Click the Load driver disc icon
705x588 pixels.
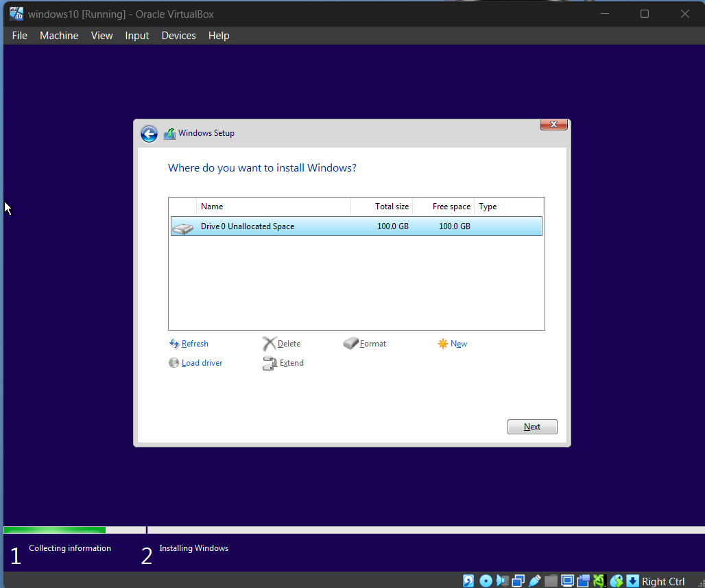[x=174, y=362]
